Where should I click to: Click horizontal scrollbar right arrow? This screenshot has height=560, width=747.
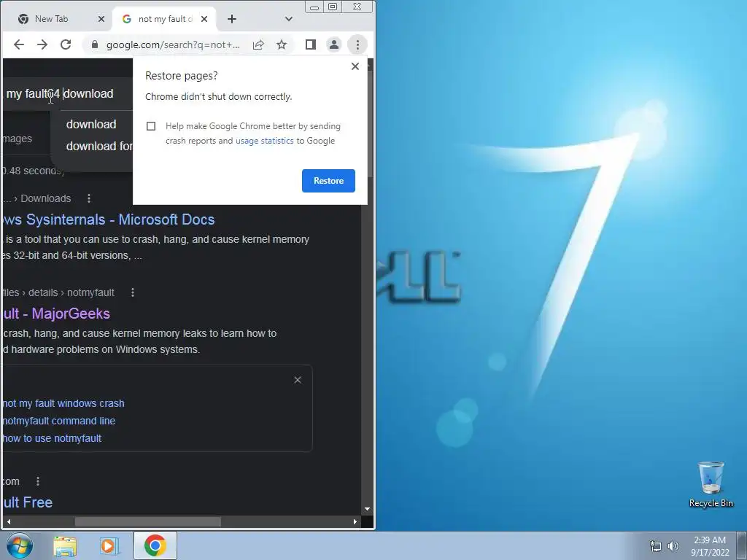click(x=355, y=521)
